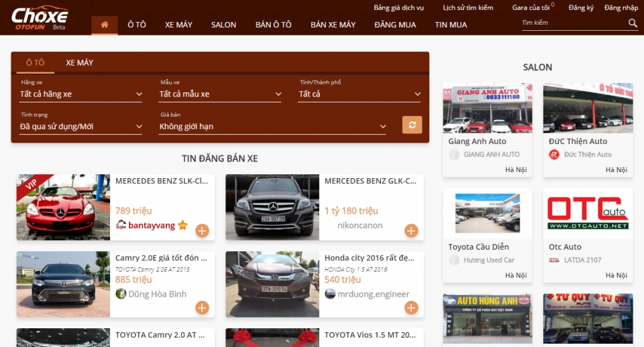Open Lịch sử tìm kiếm link
The width and height of the screenshot is (644, 347).
[x=468, y=7]
